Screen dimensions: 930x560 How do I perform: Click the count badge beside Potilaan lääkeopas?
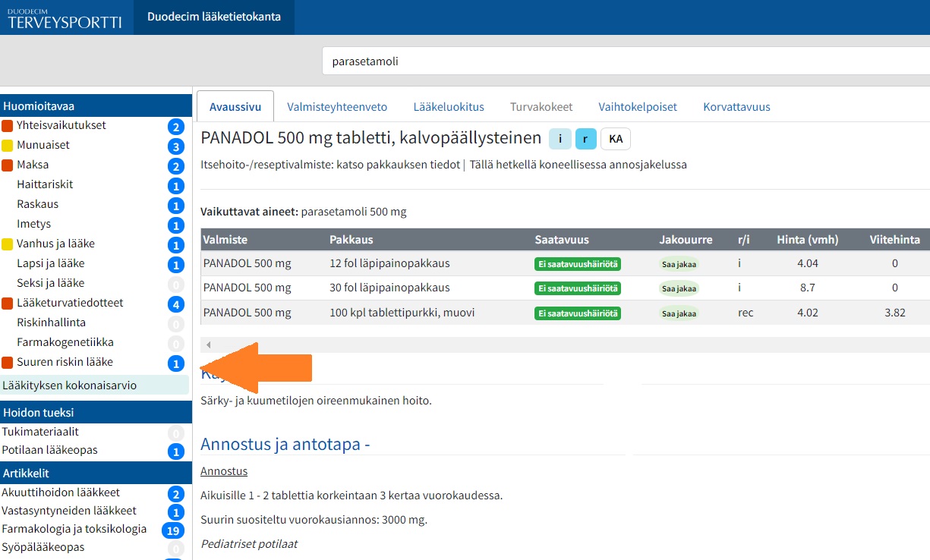176,452
